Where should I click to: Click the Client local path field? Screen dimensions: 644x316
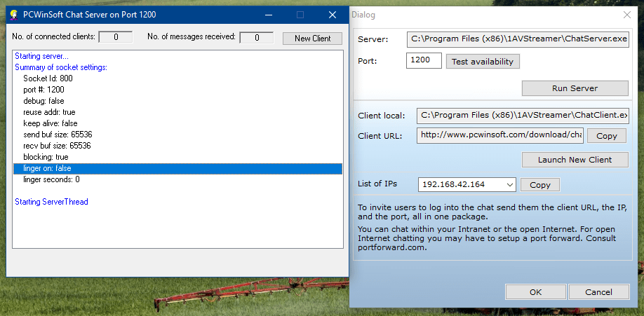click(523, 116)
